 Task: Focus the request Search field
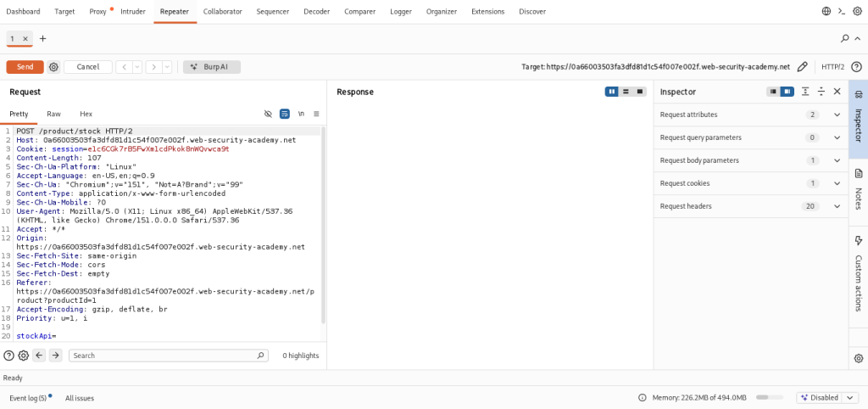click(x=169, y=356)
